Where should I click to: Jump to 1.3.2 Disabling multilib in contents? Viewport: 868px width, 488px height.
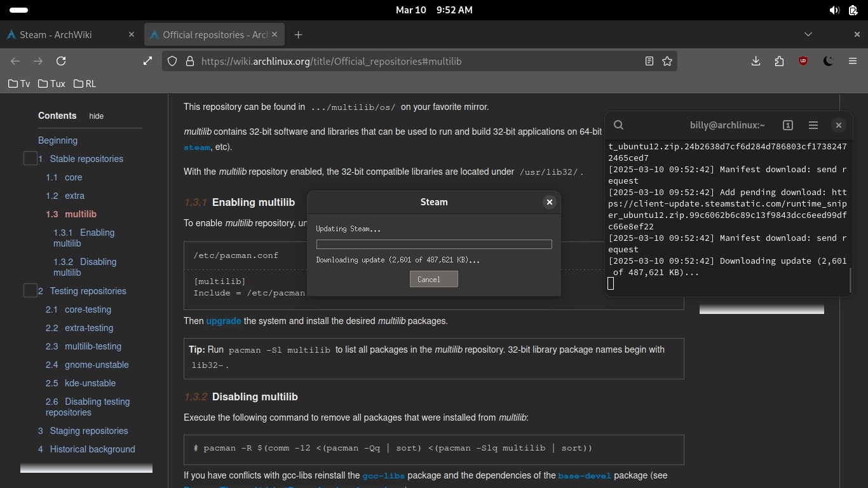click(x=85, y=267)
